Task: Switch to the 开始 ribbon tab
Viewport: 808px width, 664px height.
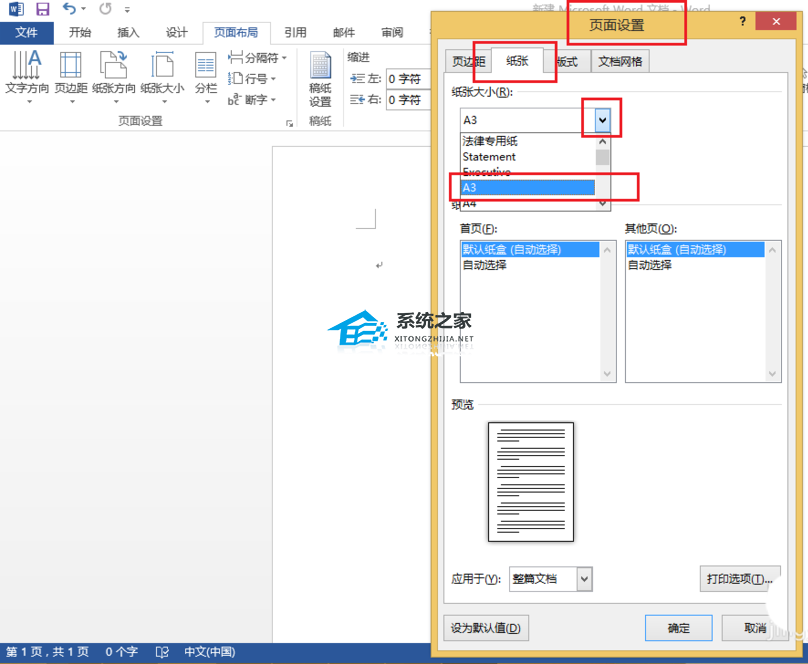Action: [80, 32]
